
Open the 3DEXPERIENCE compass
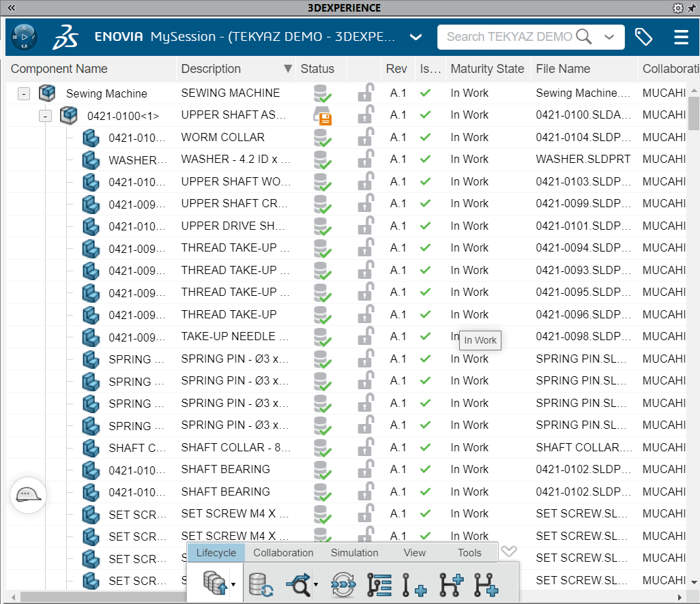click(x=24, y=37)
